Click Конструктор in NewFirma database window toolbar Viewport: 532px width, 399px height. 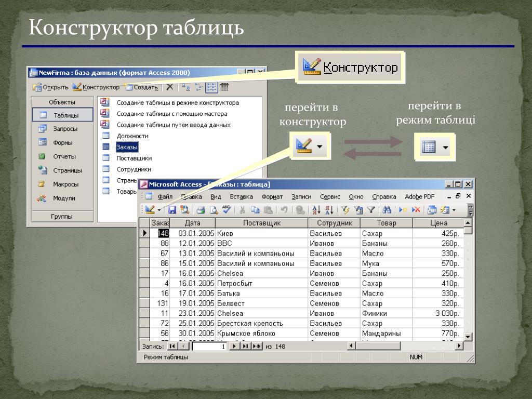[96, 87]
